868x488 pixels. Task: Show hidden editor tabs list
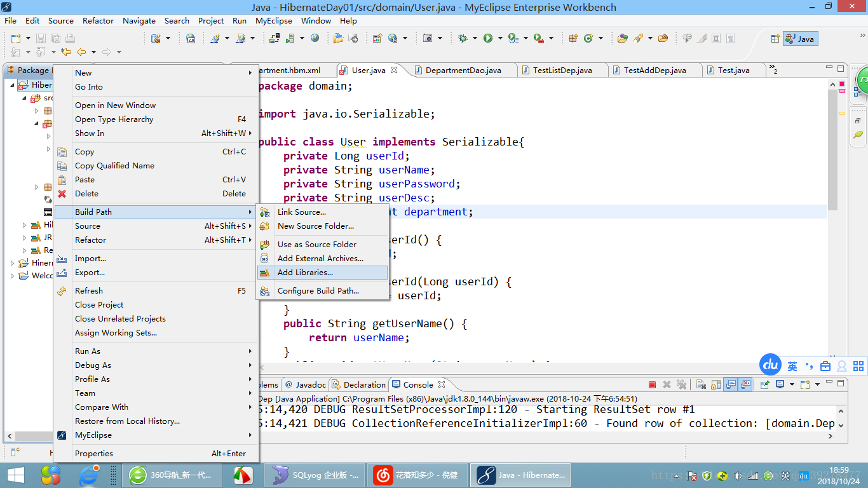click(x=773, y=69)
